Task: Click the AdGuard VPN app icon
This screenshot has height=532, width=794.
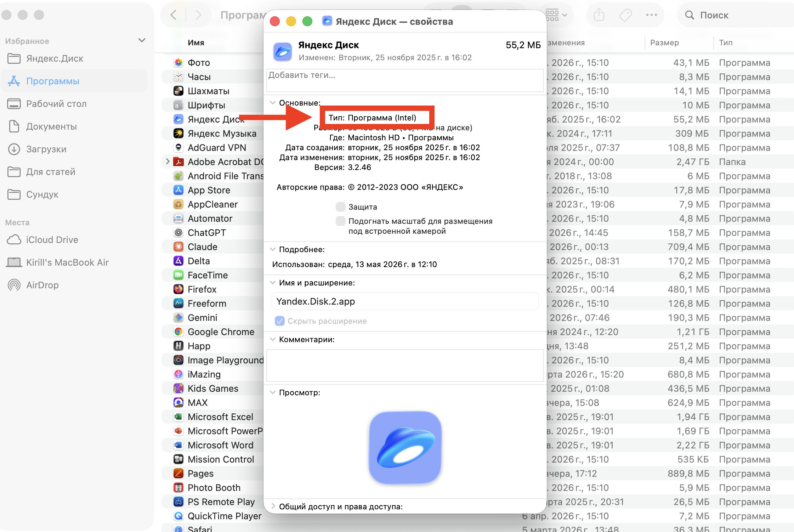Action: tap(178, 148)
